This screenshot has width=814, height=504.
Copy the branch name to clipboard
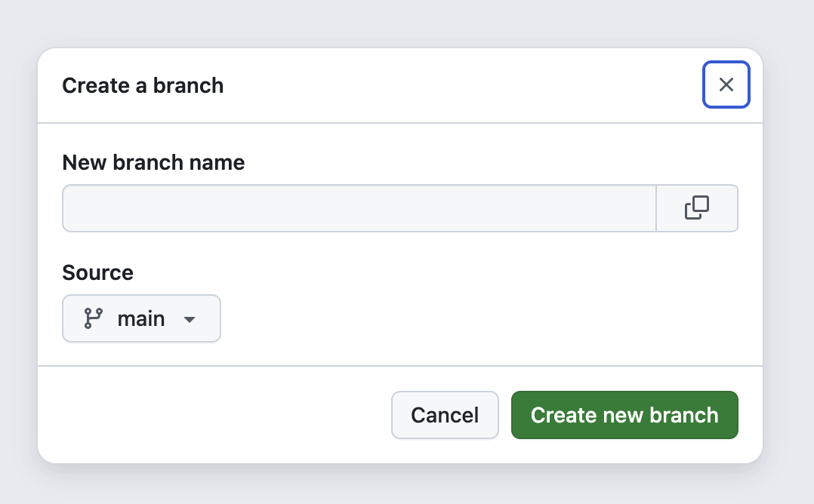coord(697,208)
